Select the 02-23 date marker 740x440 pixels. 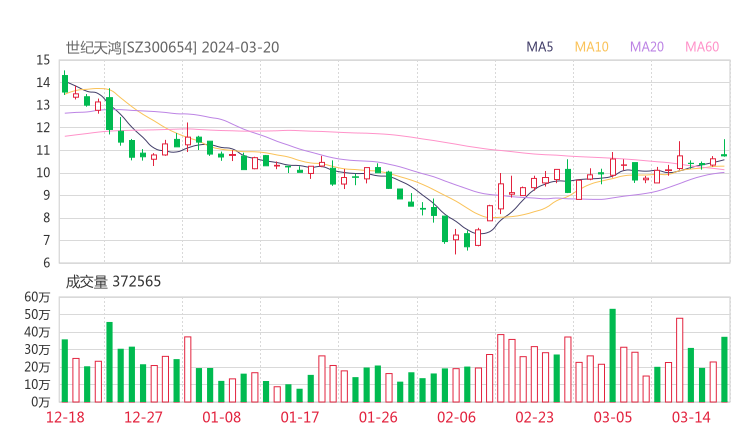click(x=535, y=417)
